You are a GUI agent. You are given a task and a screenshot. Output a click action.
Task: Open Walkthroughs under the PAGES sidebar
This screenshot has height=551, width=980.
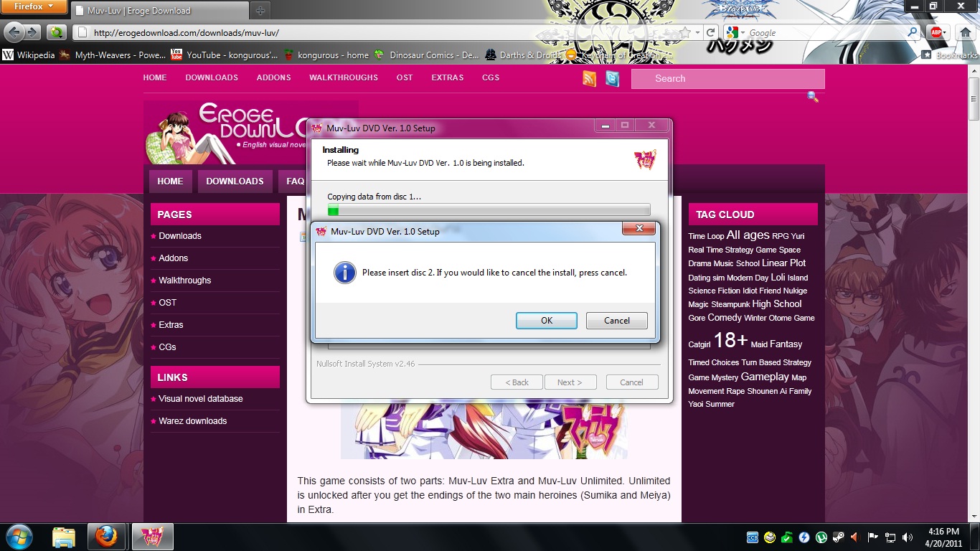click(185, 281)
